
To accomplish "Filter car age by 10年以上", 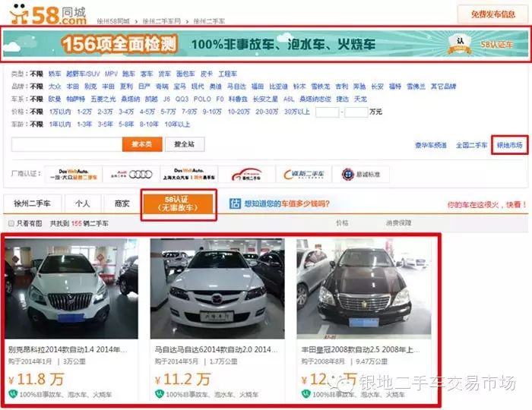I will click(x=177, y=125).
